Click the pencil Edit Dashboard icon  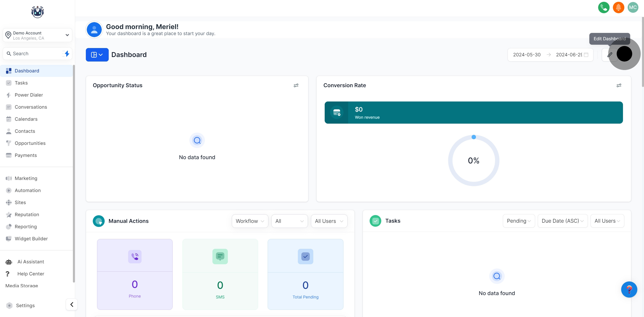pos(610,55)
